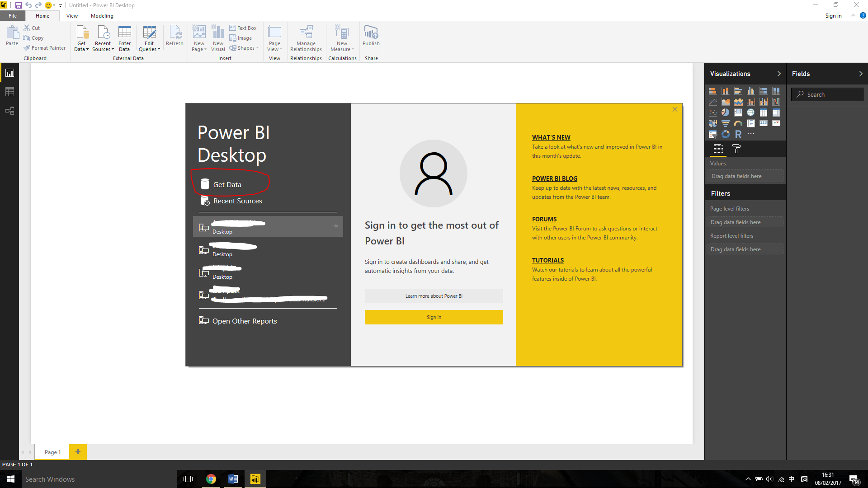
Task: Select the R script visual
Action: click(x=738, y=134)
